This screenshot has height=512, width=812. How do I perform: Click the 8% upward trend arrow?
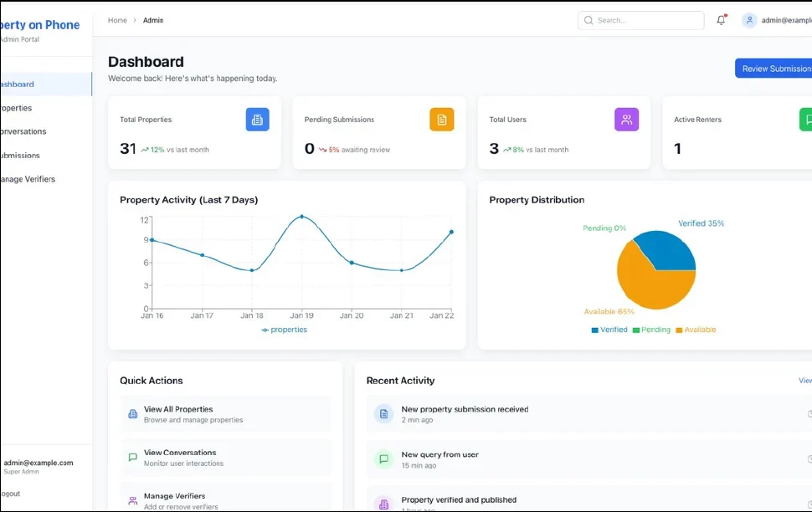[507, 150]
